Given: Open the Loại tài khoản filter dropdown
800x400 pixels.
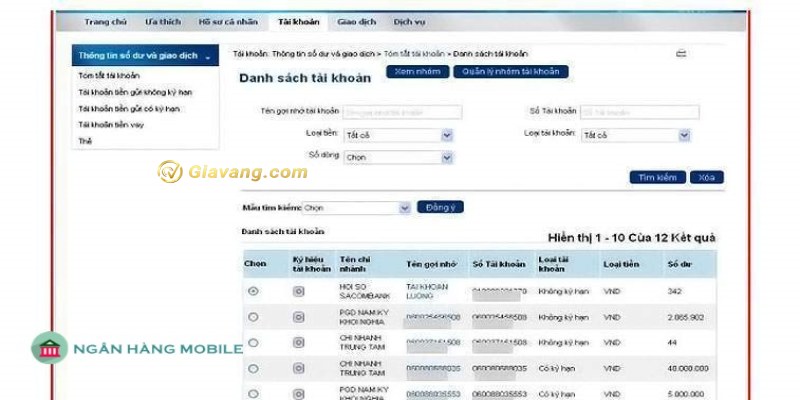Looking at the screenshot, I should pos(684,134).
